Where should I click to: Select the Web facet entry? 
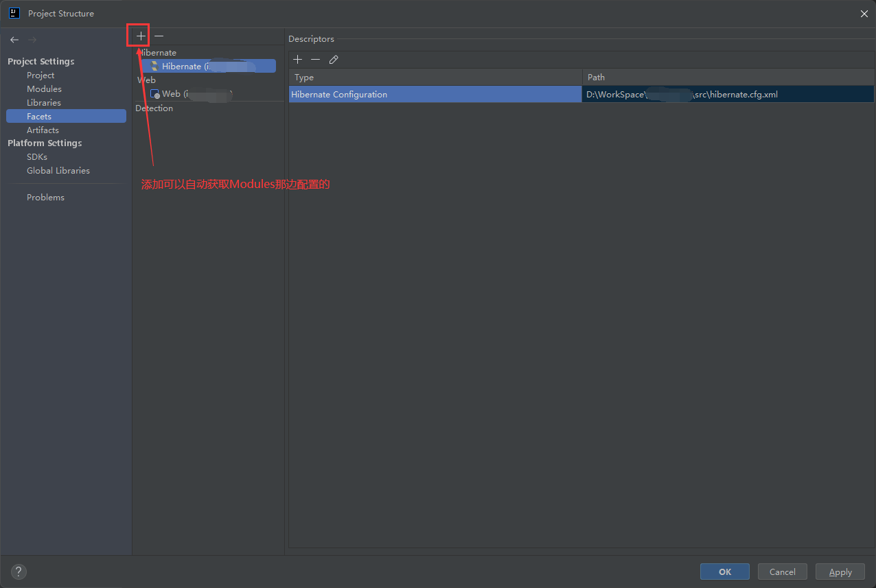[192, 94]
